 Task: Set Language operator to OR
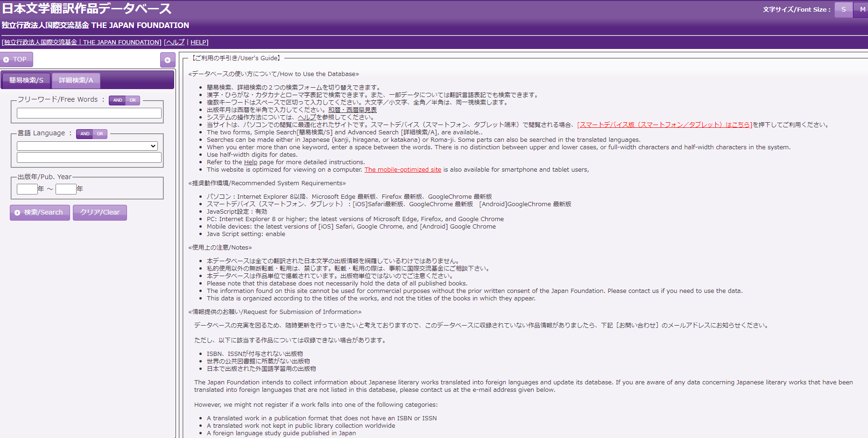(x=100, y=134)
